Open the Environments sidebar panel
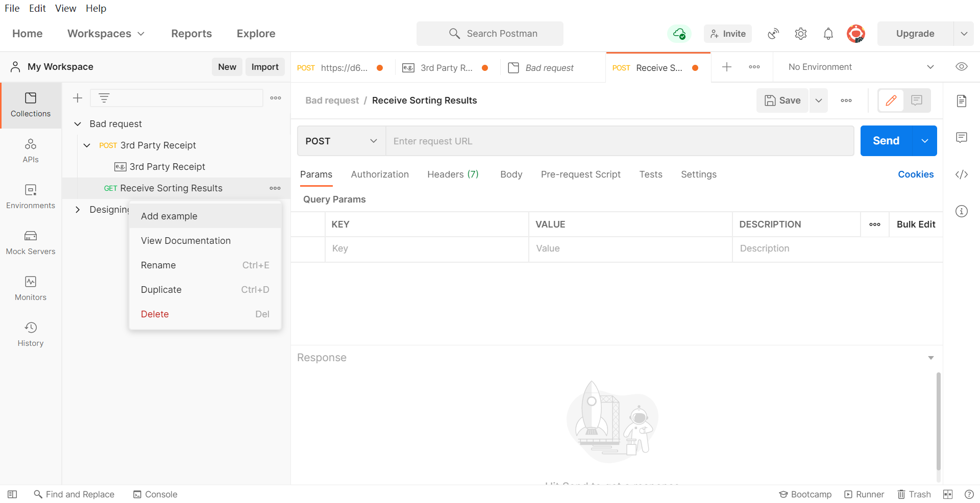 (31, 196)
